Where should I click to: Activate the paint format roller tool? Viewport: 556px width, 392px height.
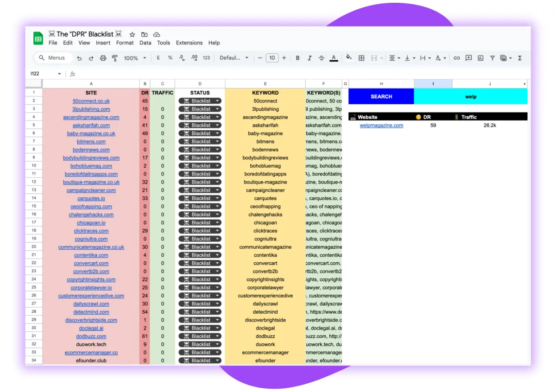[114, 58]
